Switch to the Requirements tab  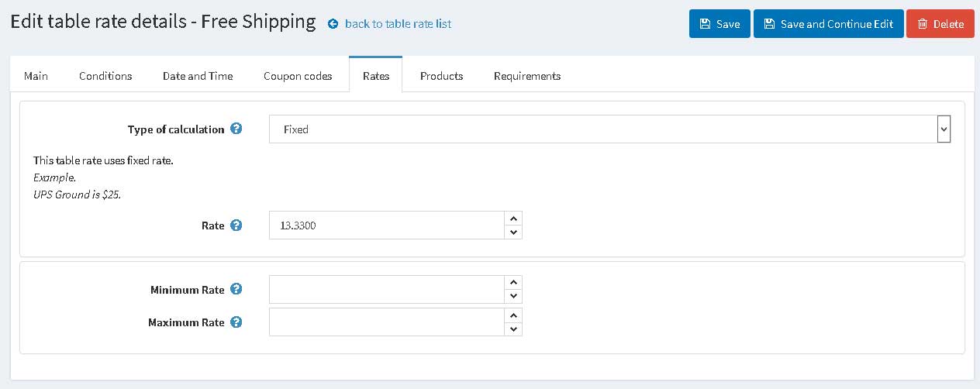(527, 76)
